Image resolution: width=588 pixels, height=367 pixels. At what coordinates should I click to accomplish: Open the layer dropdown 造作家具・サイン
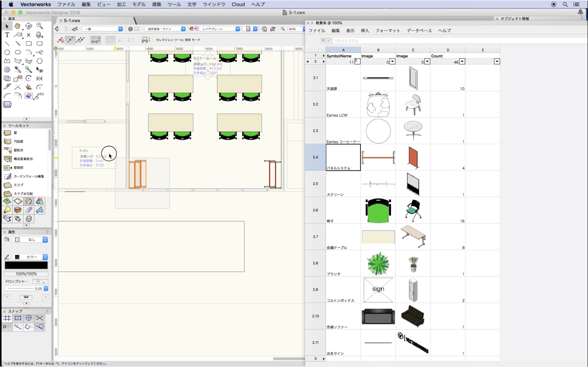165,29
